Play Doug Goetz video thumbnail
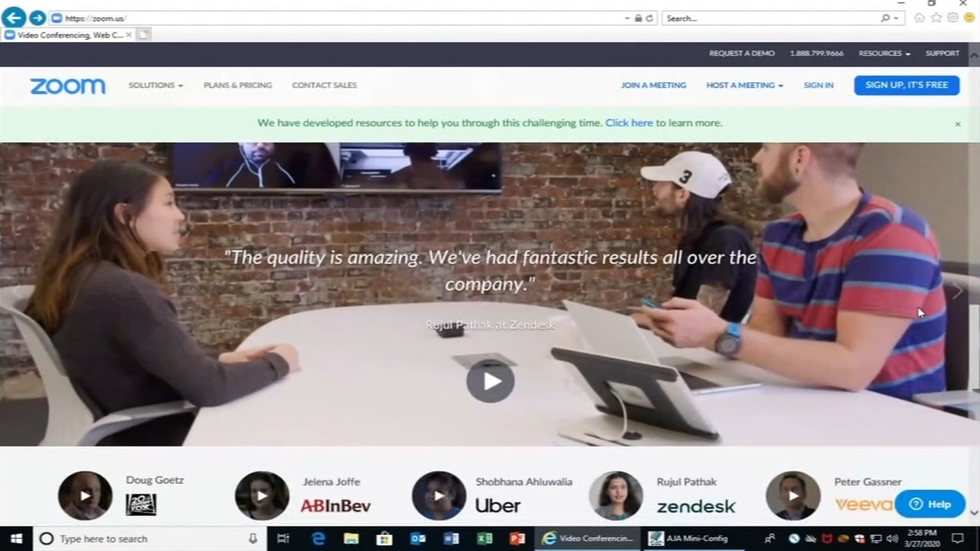This screenshot has width=980, height=551. pyautogui.click(x=85, y=495)
